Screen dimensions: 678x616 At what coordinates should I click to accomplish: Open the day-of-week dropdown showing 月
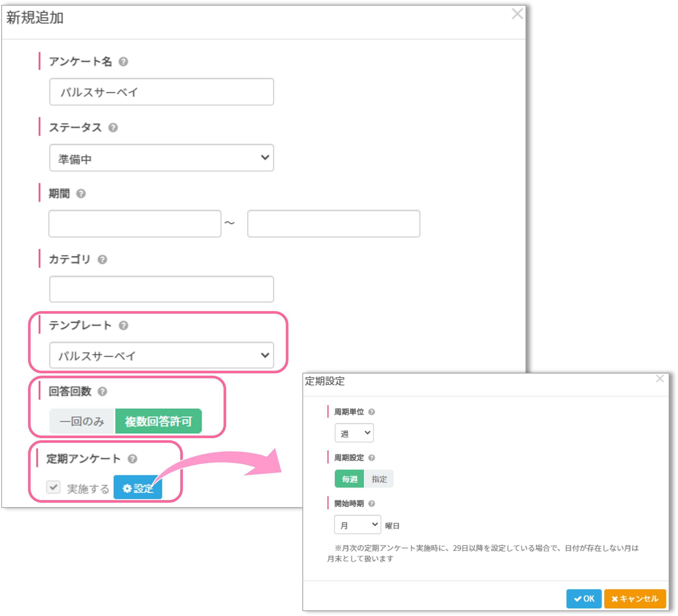pos(357,524)
